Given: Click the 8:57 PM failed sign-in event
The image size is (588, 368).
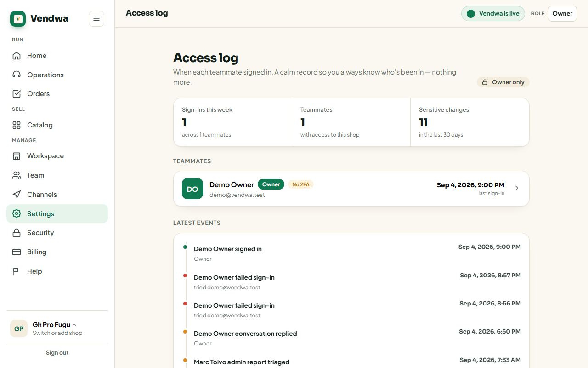Looking at the screenshot, I should tap(352, 282).
